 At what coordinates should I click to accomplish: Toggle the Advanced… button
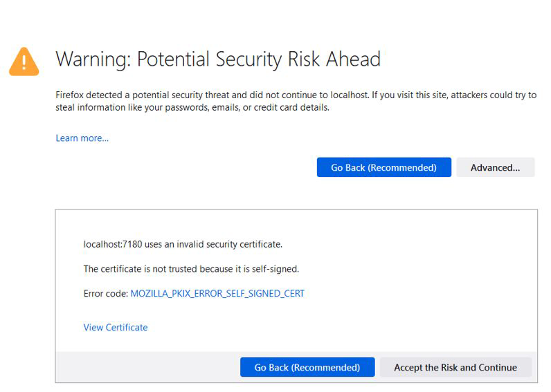point(495,167)
